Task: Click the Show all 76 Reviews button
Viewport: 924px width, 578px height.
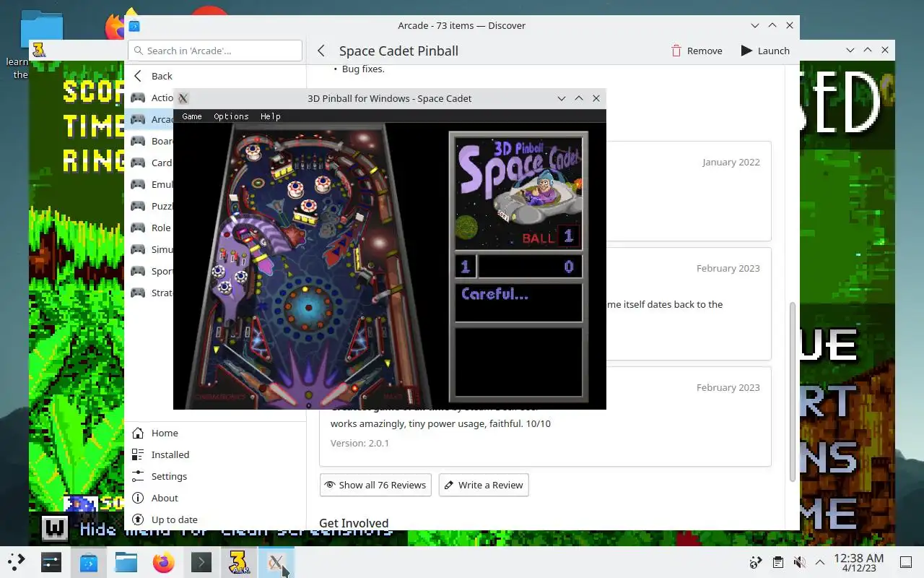Action: tap(375, 485)
